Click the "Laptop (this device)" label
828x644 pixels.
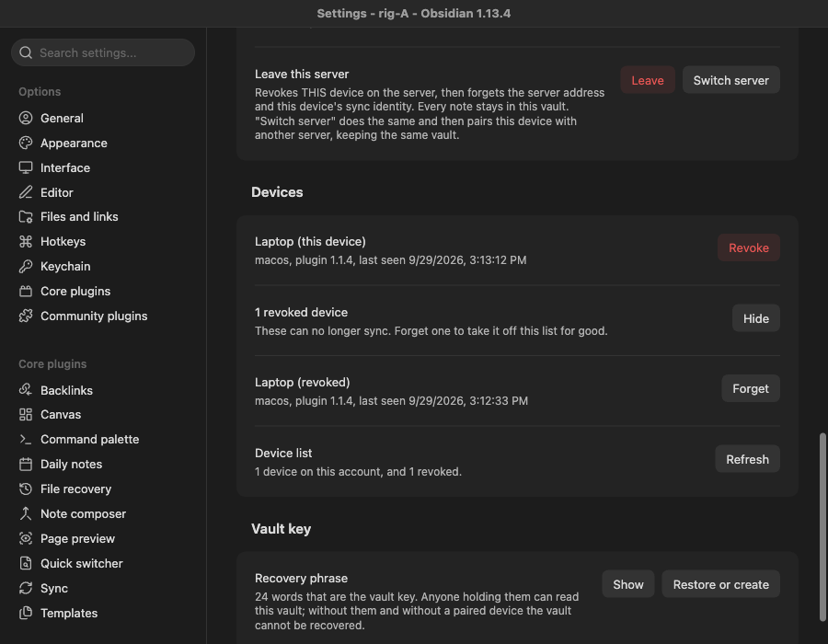[310, 241]
